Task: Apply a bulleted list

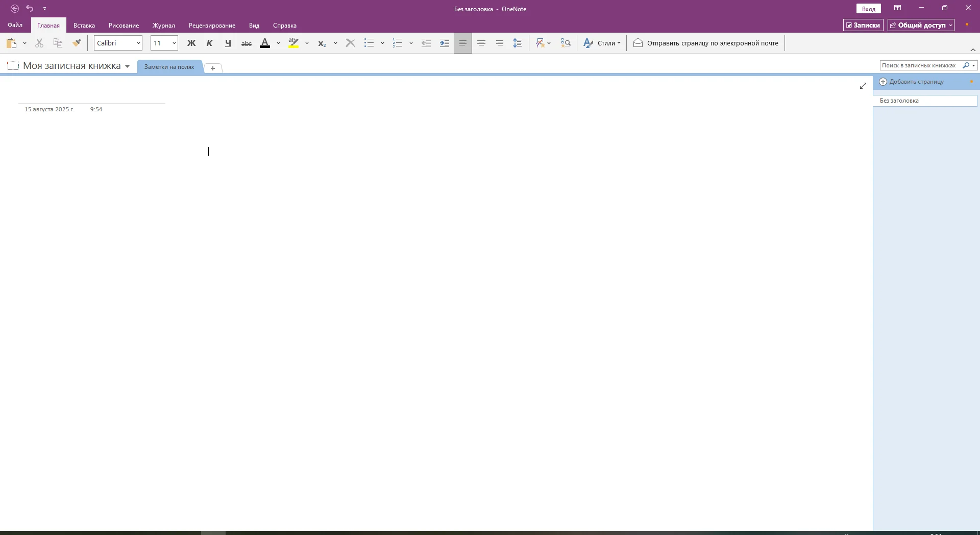Action: click(x=369, y=43)
